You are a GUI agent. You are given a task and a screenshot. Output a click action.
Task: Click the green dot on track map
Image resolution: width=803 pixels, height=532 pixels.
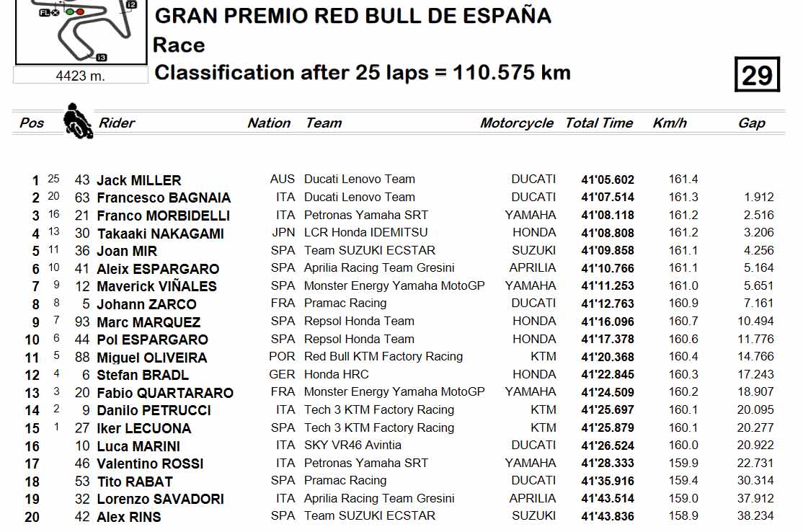tap(70, 12)
